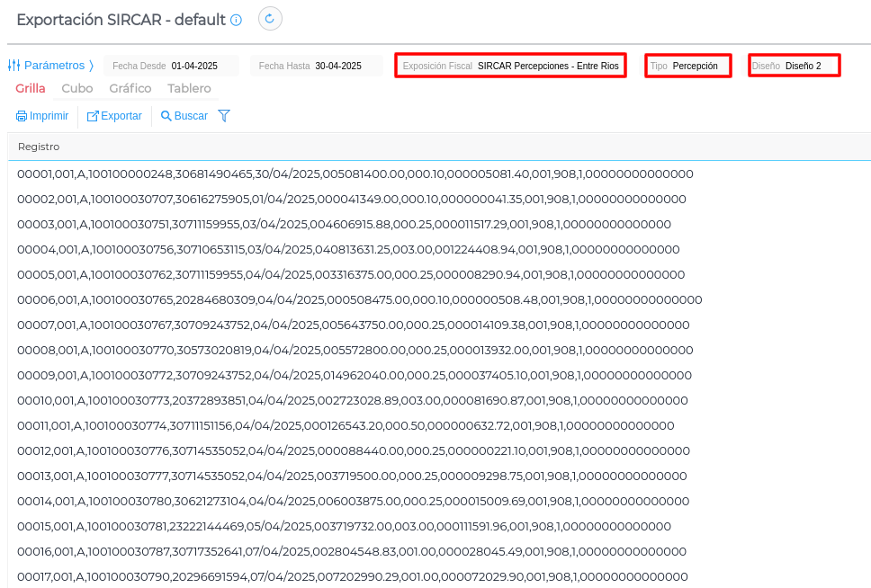
Task: Click the Exportar export icon
Action: [93, 116]
